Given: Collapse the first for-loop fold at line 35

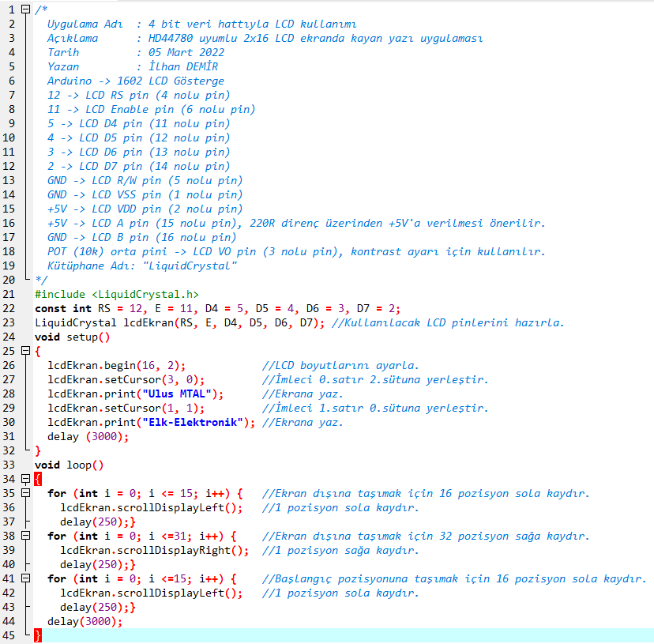Looking at the screenshot, I should click(x=25, y=493).
